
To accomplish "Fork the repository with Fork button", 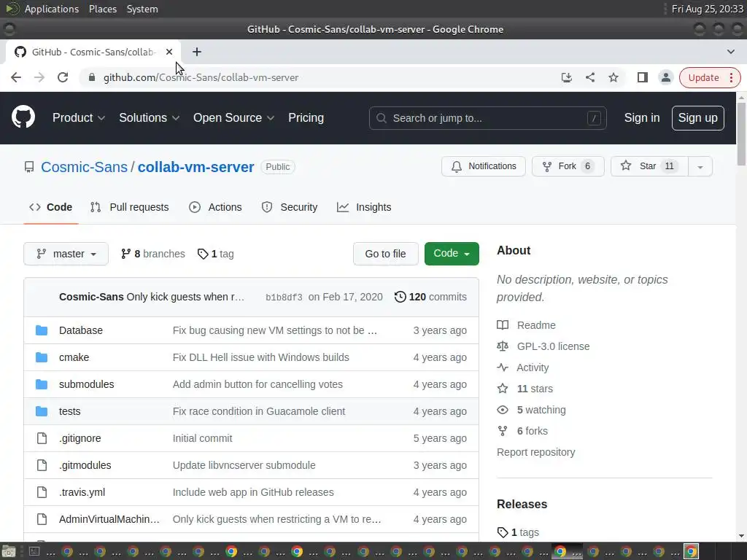I will [x=568, y=166].
